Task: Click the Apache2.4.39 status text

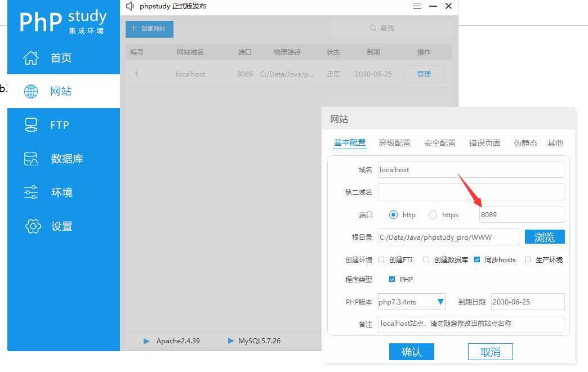Action: click(178, 341)
